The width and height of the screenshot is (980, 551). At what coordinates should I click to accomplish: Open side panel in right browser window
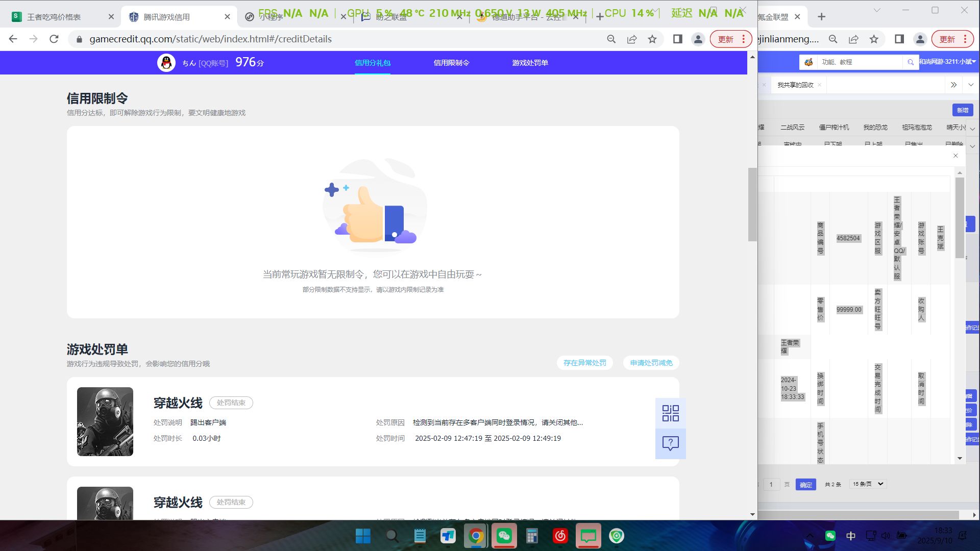899,39
